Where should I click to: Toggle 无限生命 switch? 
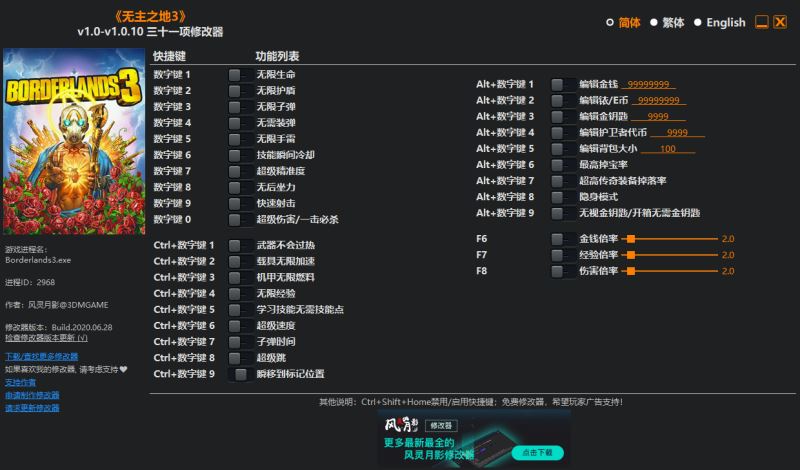[x=240, y=75]
